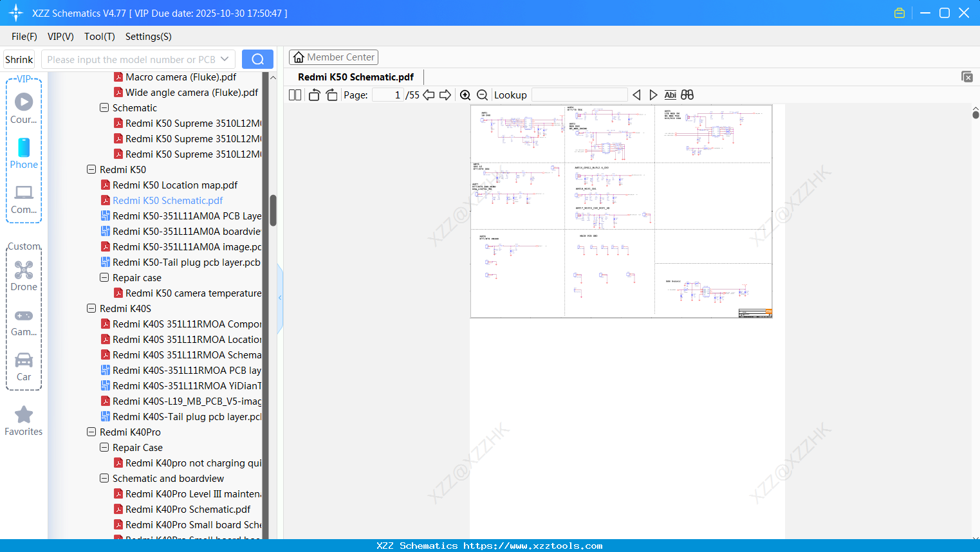Open Redmi K50-Tail plug pcb layer.pcb
980x552 pixels.
click(180, 262)
